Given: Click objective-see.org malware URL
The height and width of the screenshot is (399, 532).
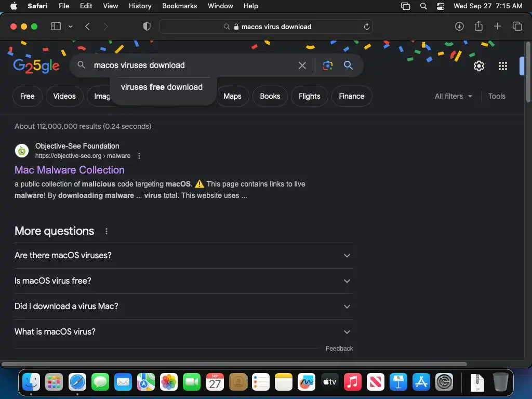Looking at the screenshot, I should 83,156.
